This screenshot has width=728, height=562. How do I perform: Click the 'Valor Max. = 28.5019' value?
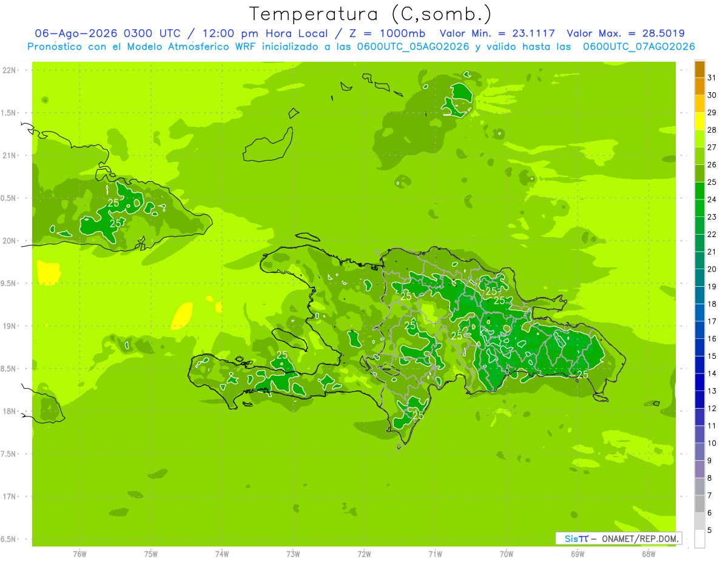point(625,33)
